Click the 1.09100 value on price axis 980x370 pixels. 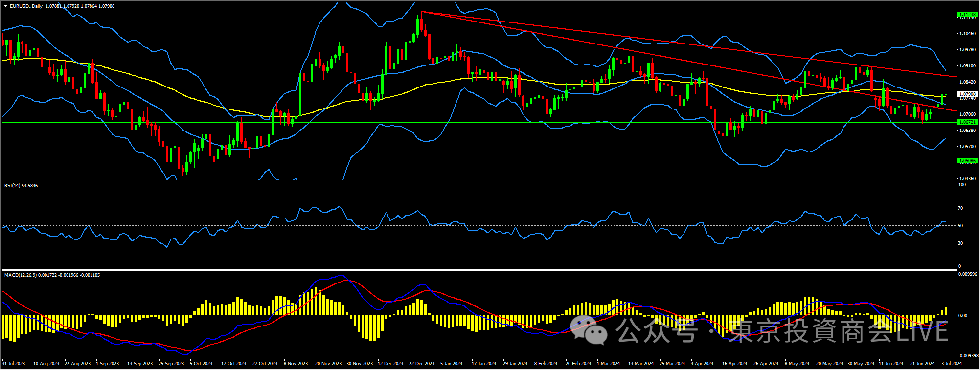(968, 66)
